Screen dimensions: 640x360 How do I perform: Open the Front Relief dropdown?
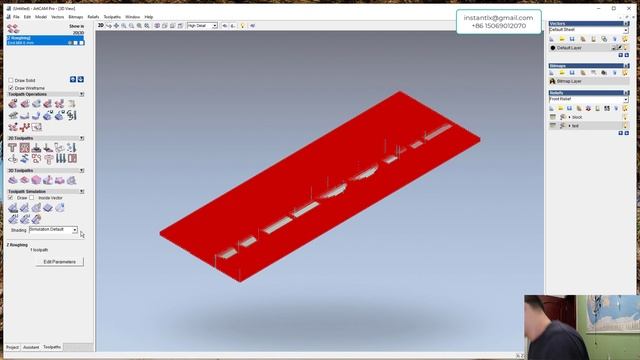[626, 99]
